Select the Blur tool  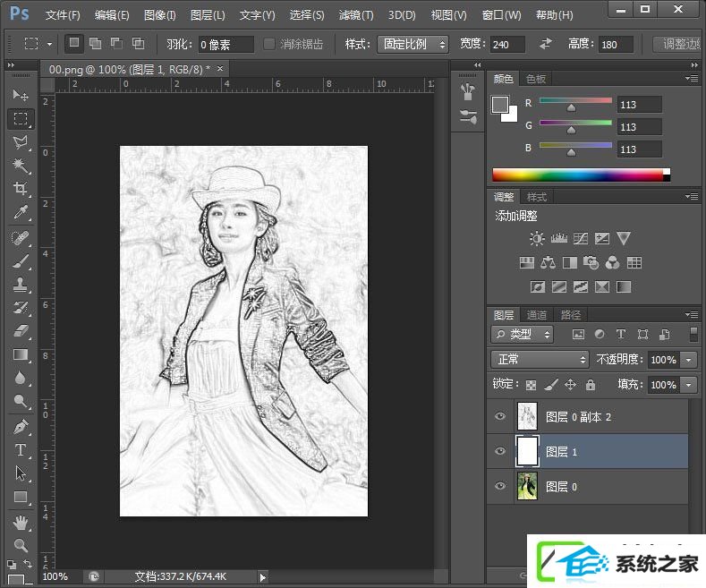click(21, 379)
